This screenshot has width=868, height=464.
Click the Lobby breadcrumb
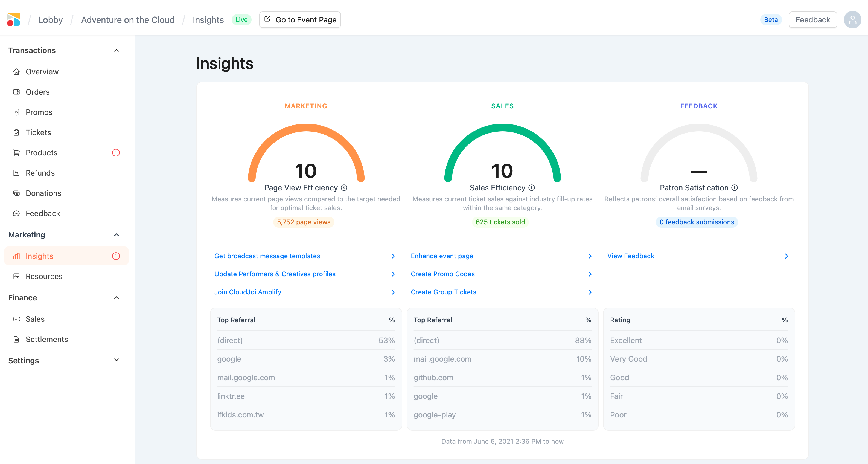pyautogui.click(x=51, y=20)
